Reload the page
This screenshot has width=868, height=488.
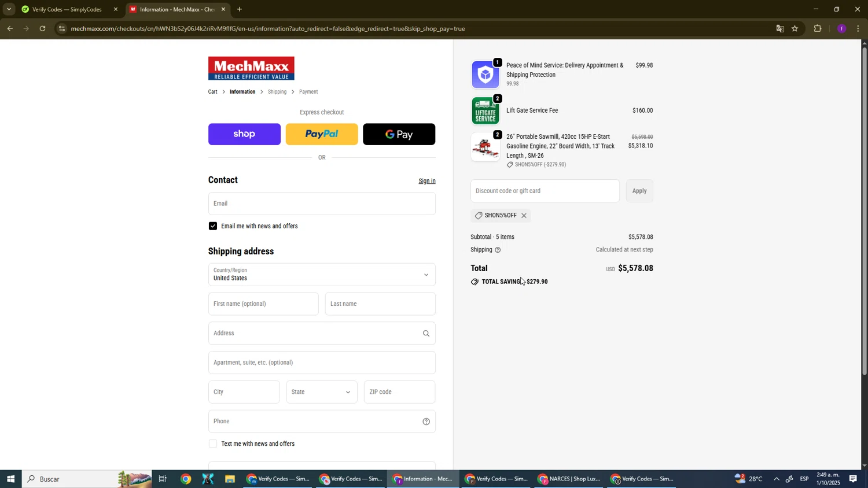point(42,28)
